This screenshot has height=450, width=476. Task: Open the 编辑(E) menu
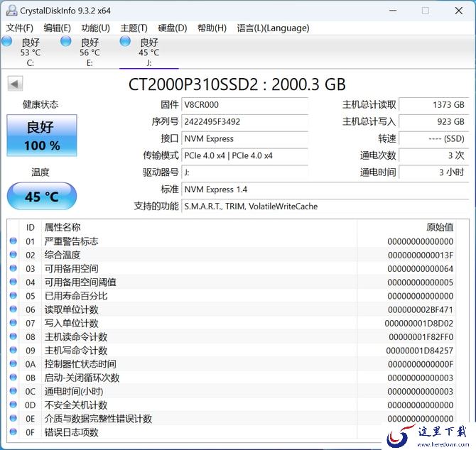coord(57,28)
